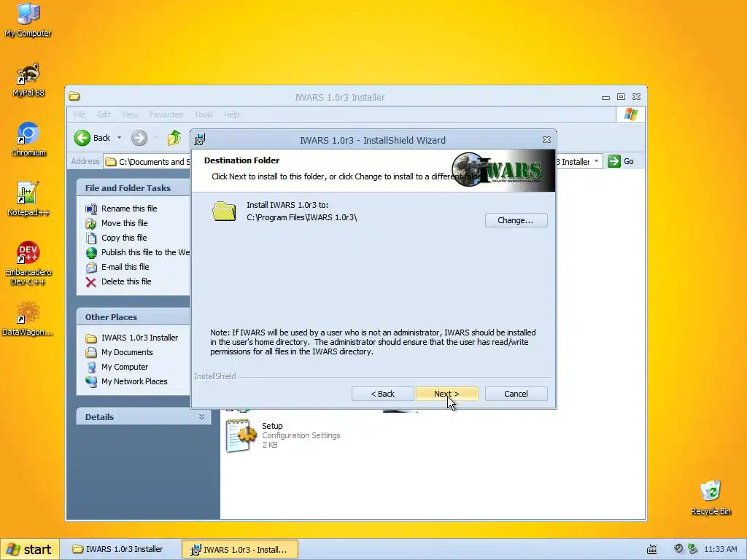The image size is (747, 560).
Task: Open the Back button history dropdown arrow
Action: tap(119, 138)
